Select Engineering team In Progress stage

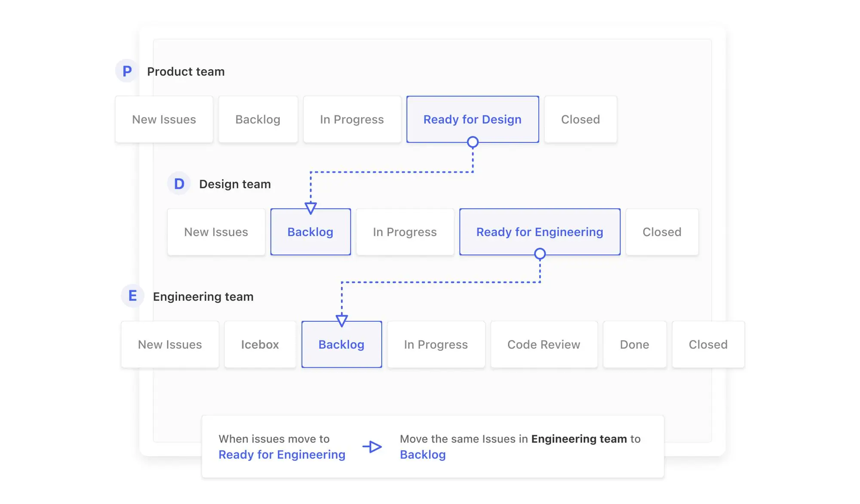pos(436,344)
